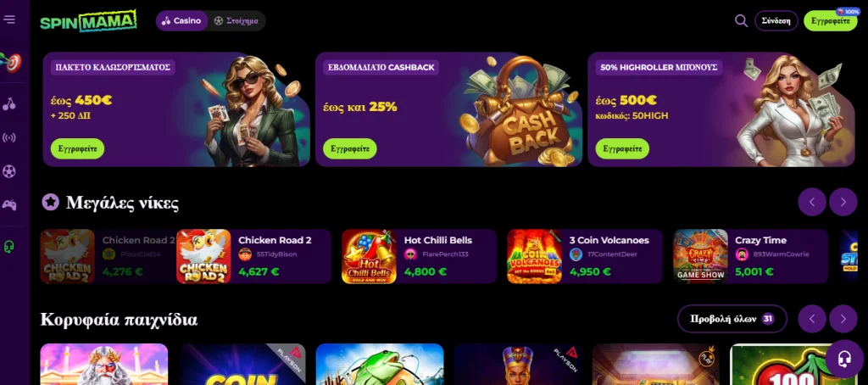Image resolution: width=868 pixels, height=385 pixels.
Task: Switch to the Στοίχημα tab
Action: pyautogui.click(x=236, y=21)
